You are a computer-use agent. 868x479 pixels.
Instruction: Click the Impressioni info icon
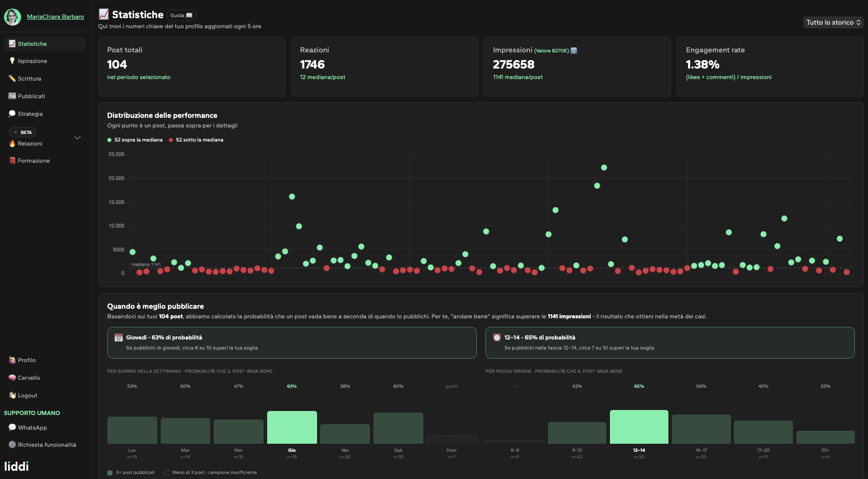click(x=574, y=50)
